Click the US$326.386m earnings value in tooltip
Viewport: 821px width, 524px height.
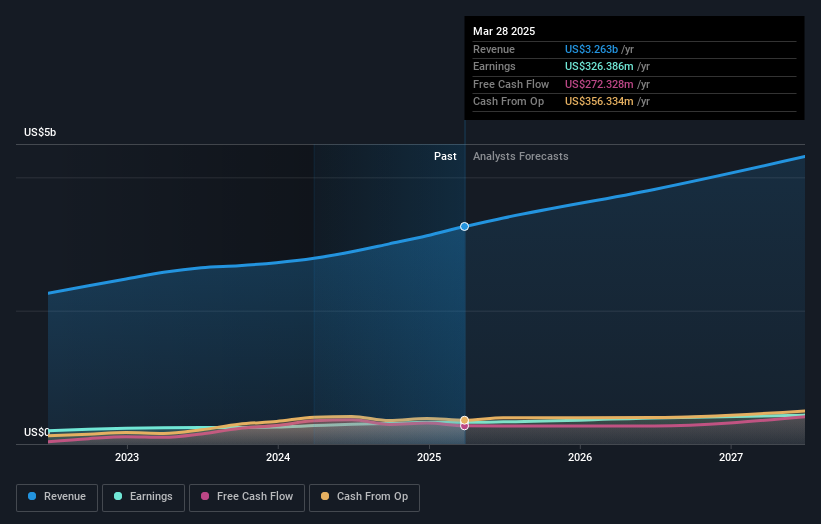point(599,66)
